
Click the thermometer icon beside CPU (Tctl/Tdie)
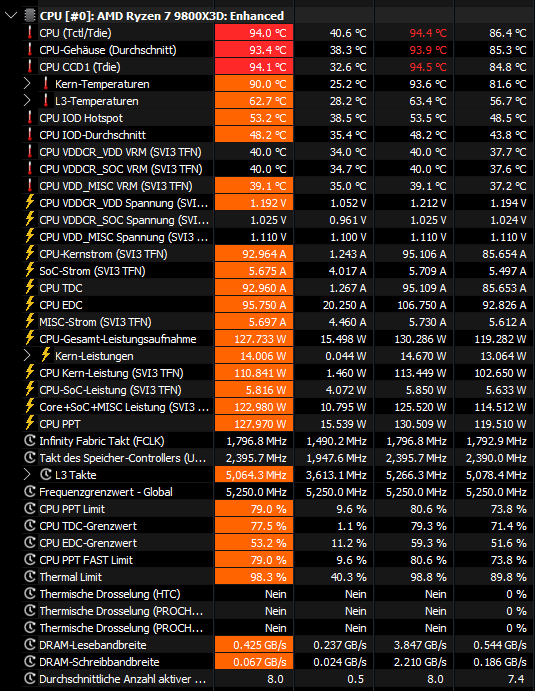click(x=30, y=33)
